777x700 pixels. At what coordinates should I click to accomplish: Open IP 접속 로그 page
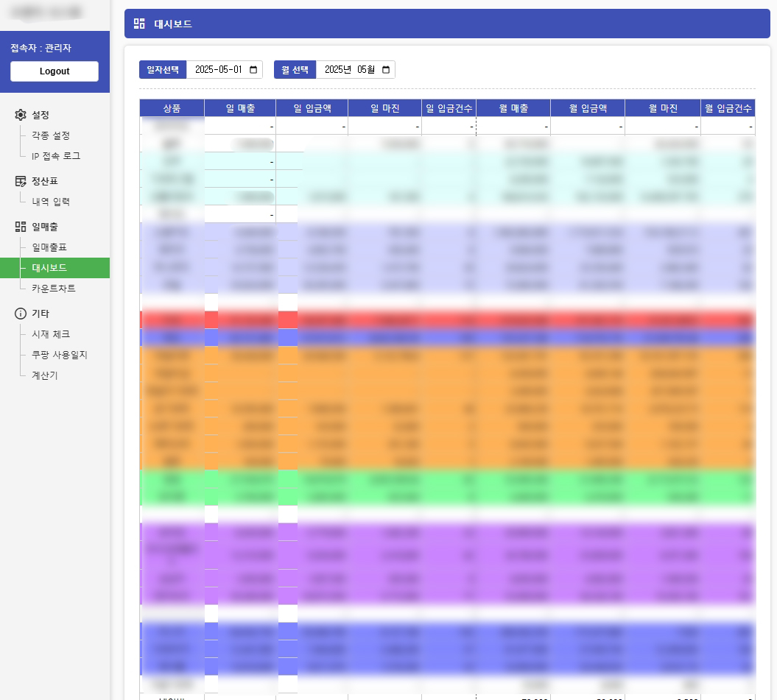56,156
